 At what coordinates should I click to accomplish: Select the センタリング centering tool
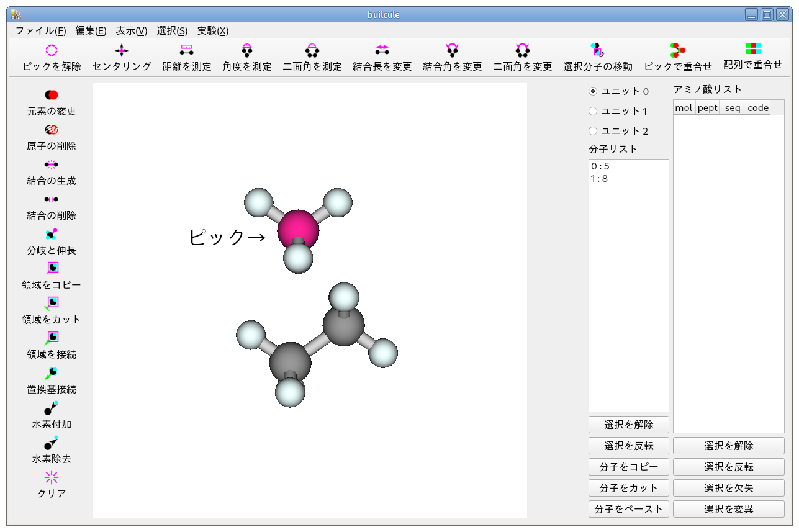coord(122,50)
